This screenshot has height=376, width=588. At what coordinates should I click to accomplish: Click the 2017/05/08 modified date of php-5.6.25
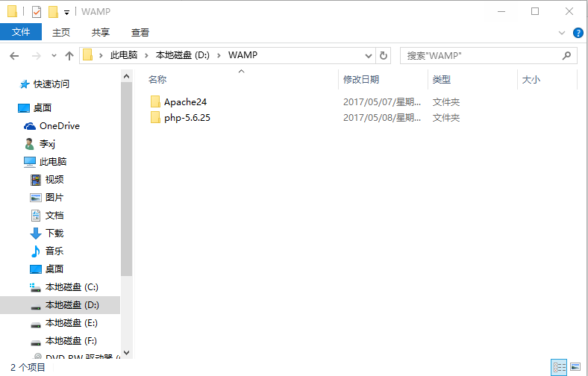coord(382,118)
